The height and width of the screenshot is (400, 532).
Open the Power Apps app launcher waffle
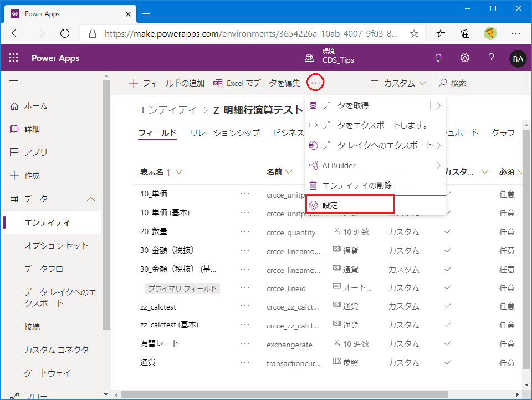pos(13,58)
